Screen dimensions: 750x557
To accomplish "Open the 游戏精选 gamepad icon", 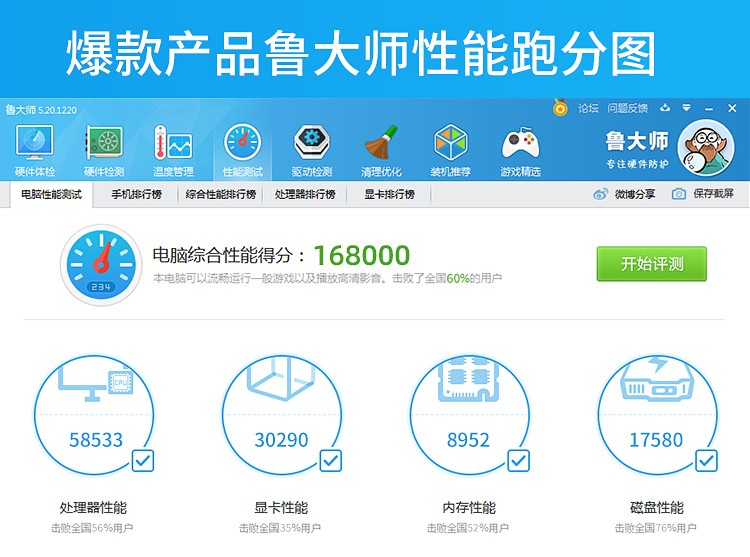I will click(520, 151).
